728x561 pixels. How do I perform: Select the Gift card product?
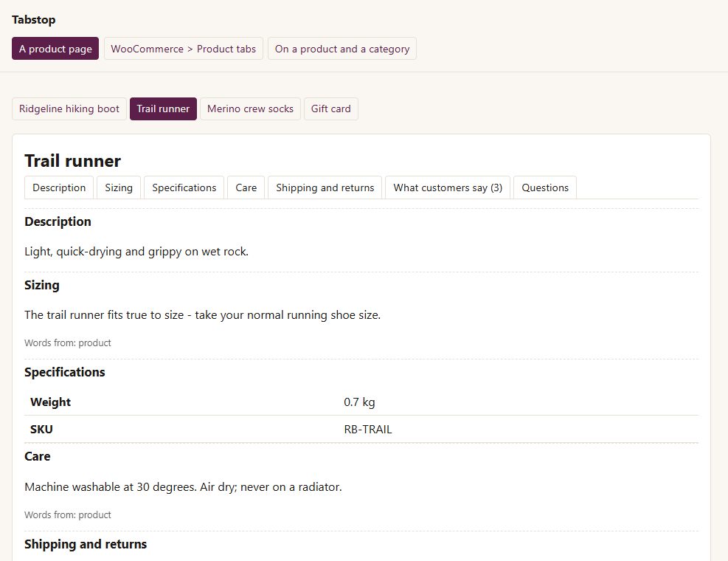tap(331, 109)
